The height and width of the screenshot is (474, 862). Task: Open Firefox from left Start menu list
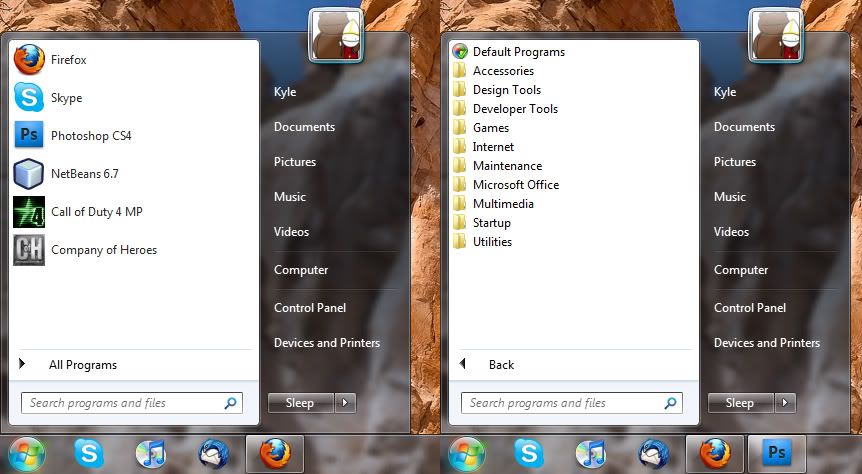[134, 59]
